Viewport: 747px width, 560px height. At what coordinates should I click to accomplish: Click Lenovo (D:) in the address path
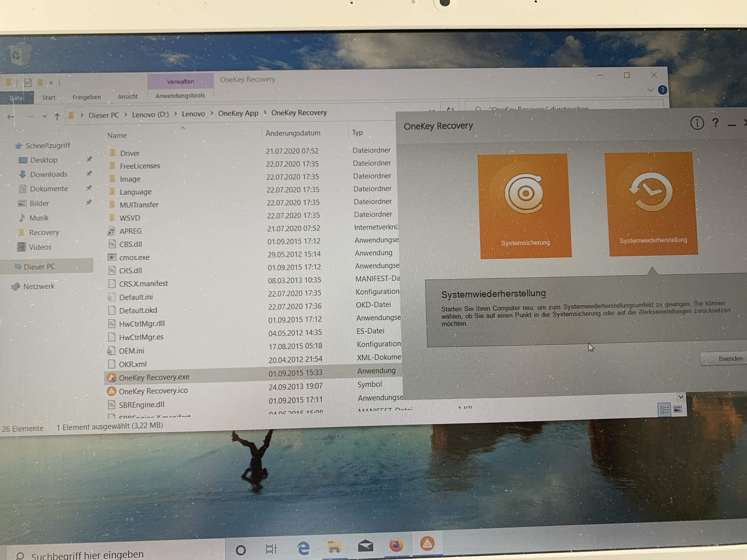[150, 114]
